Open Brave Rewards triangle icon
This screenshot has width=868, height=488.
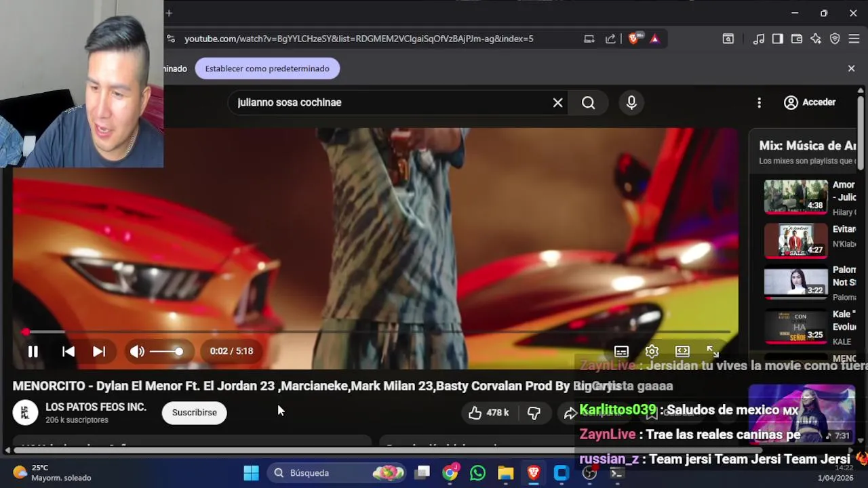(x=654, y=39)
